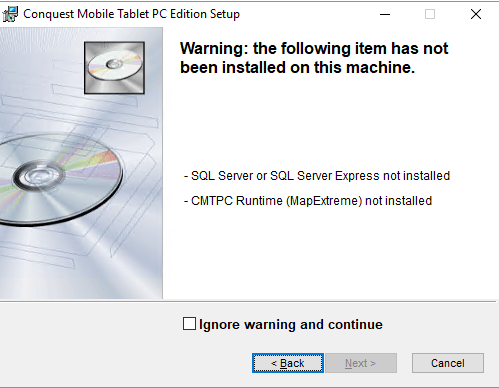
Task: Tick the Ignore warning and continue checkbox
Action: click(189, 324)
